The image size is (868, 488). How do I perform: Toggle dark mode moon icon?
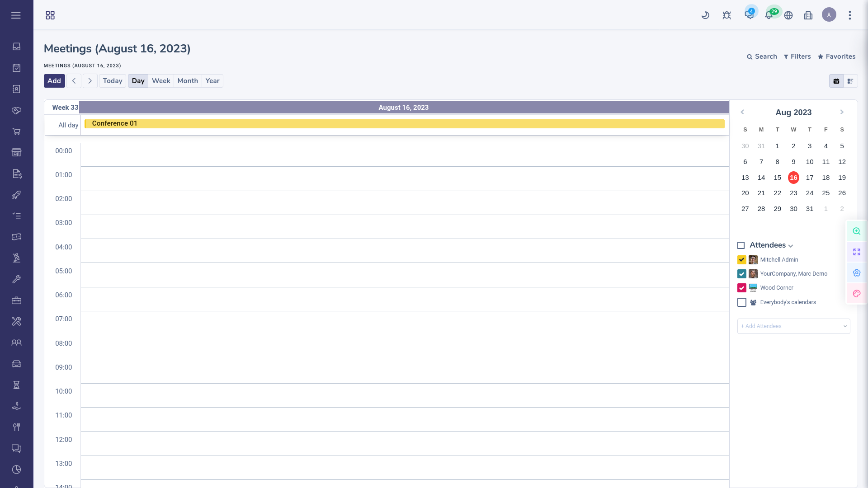(x=705, y=15)
